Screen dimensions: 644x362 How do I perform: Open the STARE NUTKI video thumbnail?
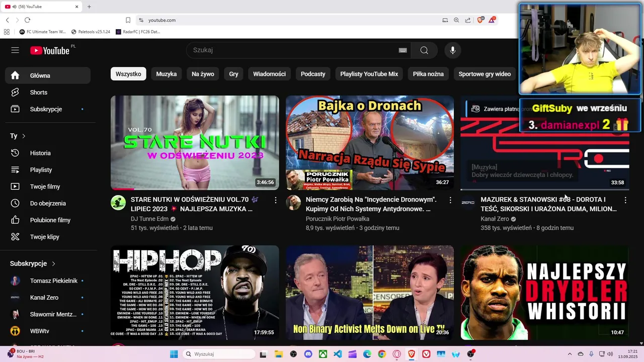pyautogui.click(x=195, y=143)
